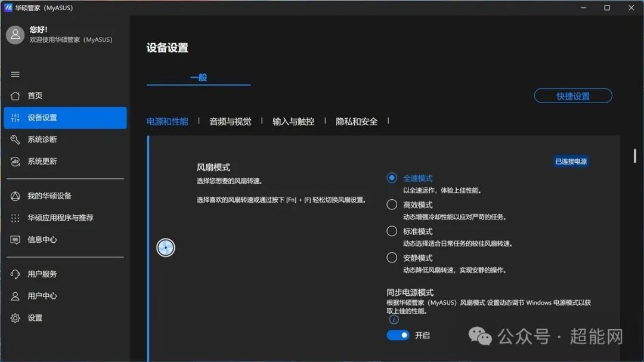Click the 用户服务 headset icon

tap(15, 274)
